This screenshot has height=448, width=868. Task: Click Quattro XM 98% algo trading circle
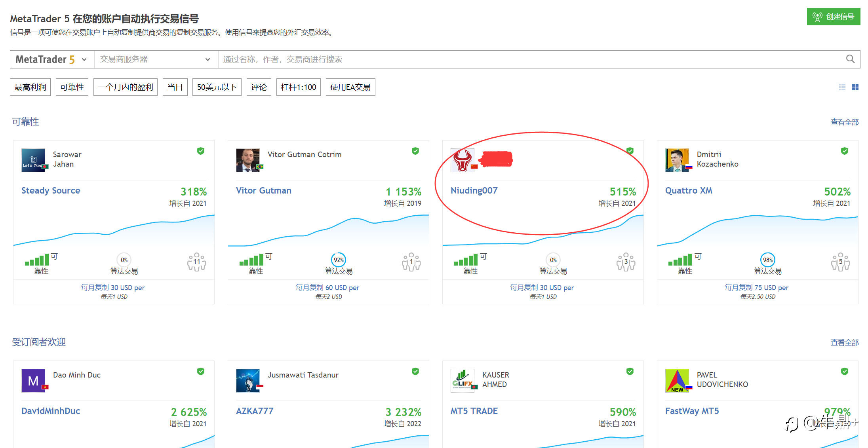(x=767, y=260)
